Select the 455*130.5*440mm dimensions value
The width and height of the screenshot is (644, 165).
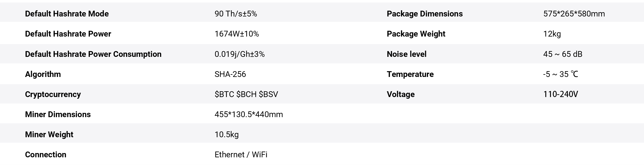click(x=248, y=114)
